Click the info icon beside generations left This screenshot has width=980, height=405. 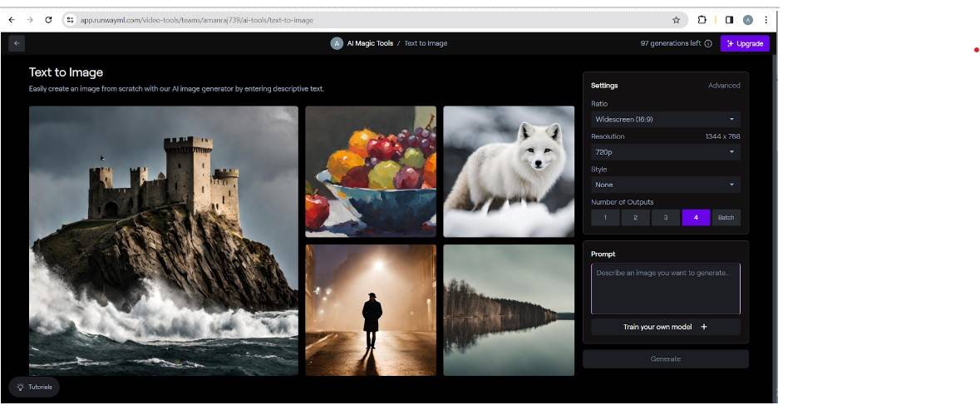[708, 44]
